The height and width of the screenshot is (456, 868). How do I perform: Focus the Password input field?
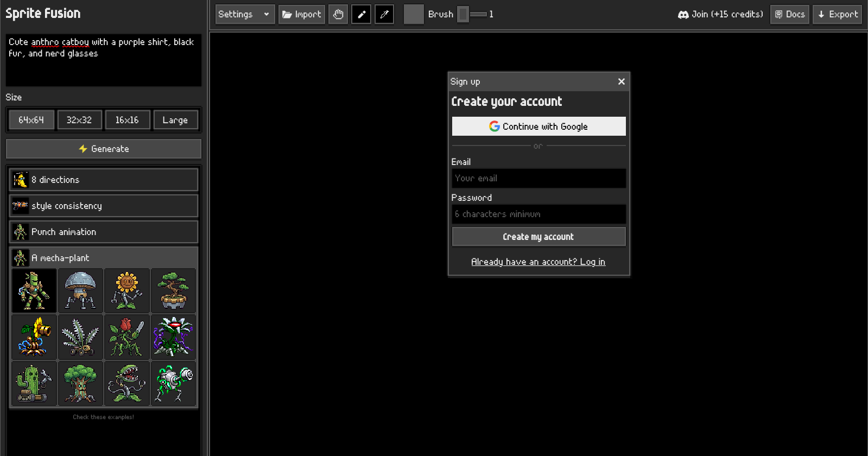(x=539, y=214)
